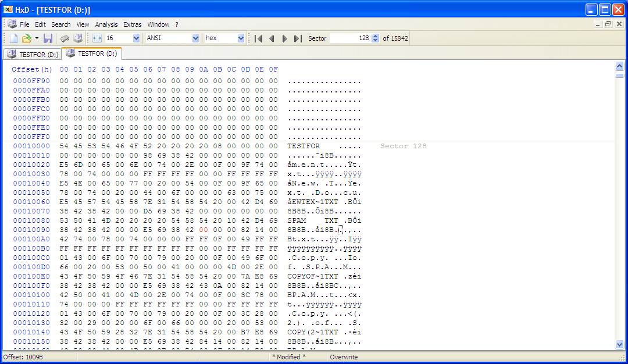
Task: Click the 0F column header
Action: 273,69
